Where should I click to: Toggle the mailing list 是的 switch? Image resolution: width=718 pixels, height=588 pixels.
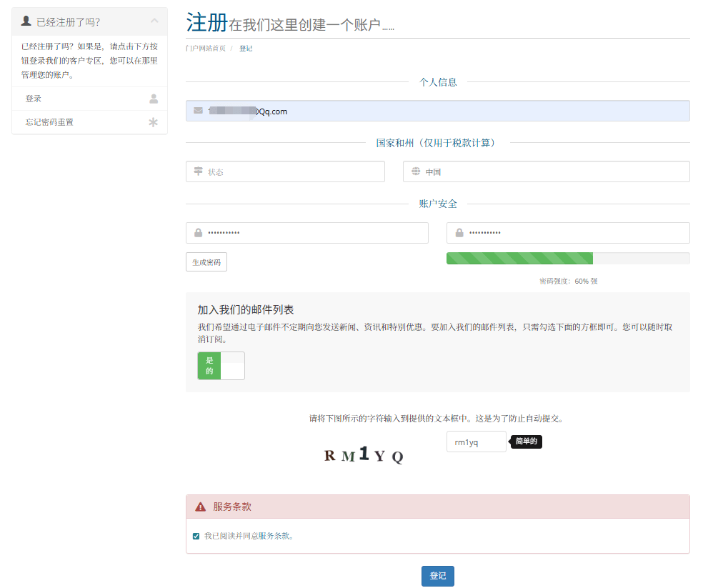click(221, 366)
